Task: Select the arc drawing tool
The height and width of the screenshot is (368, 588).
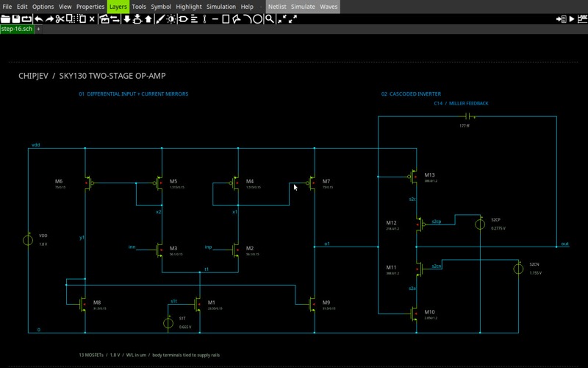Action: (x=248, y=19)
